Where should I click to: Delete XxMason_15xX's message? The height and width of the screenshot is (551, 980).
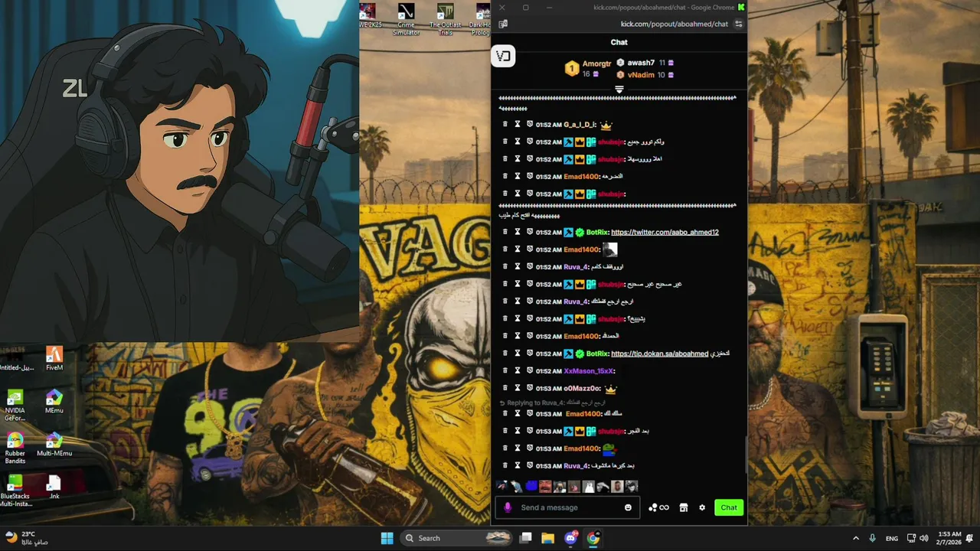[x=505, y=370]
